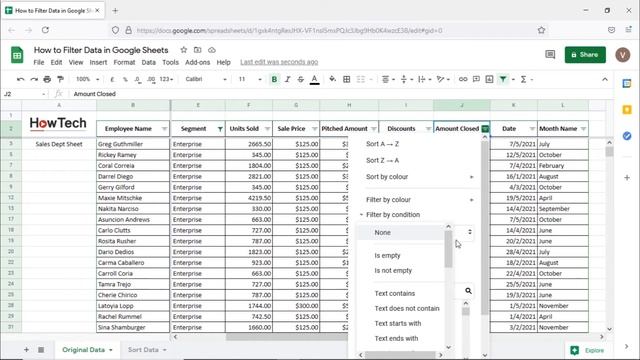Toggle the Filter toolbar button
This screenshot has width=640, height=360.
pos(503,79)
